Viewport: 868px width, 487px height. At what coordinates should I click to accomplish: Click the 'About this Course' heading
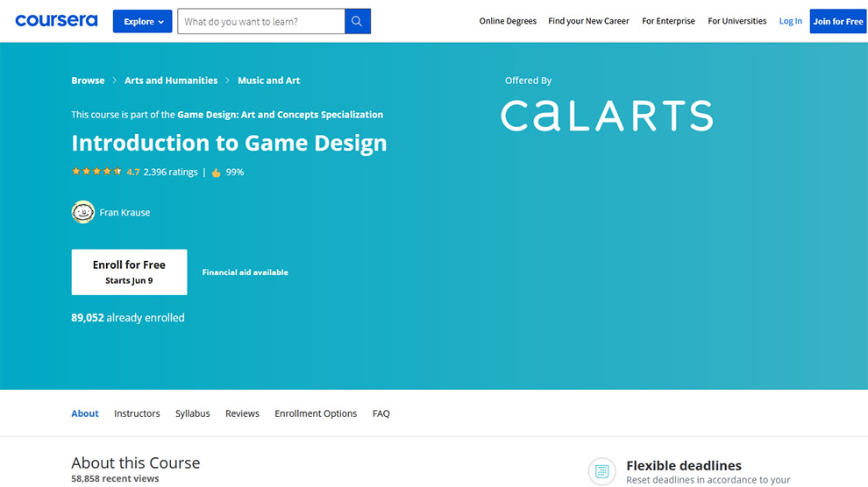[x=136, y=462]
